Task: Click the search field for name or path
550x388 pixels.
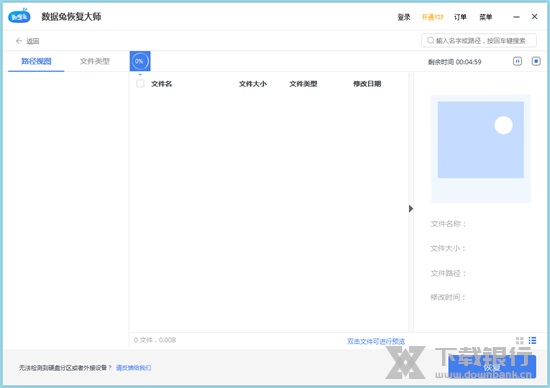Action: [x=479, y=41]
